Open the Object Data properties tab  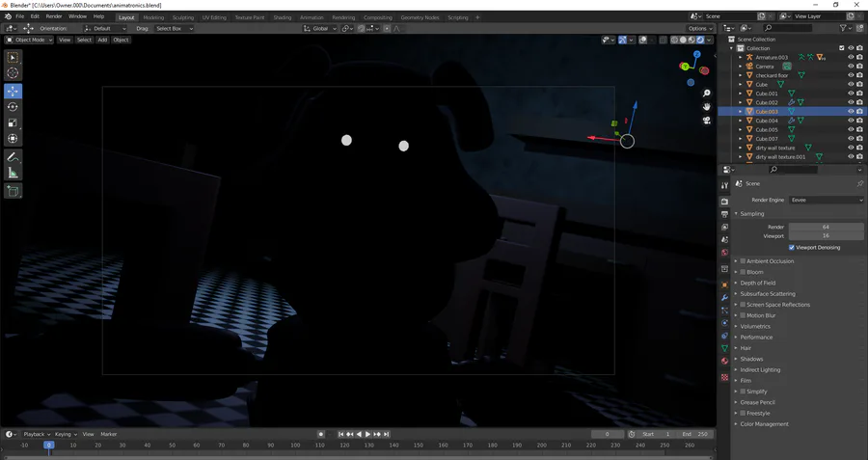pos(724,348)
